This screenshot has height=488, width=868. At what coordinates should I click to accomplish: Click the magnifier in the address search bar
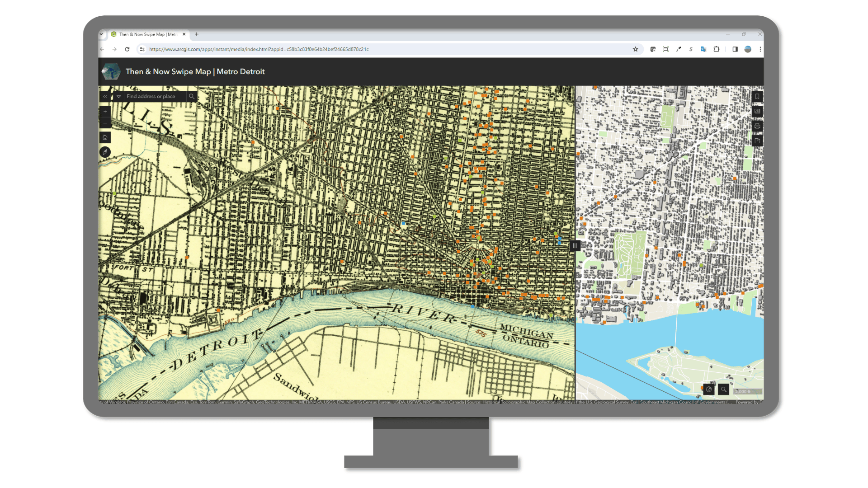coord(192,96)
